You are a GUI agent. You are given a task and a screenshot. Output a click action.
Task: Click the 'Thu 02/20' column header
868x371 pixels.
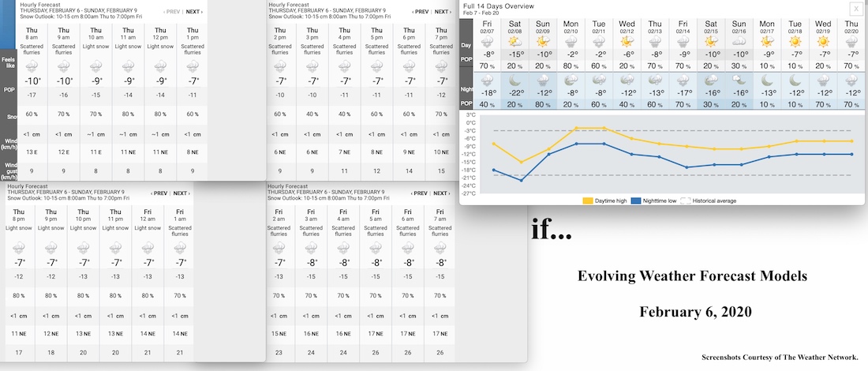pyautogui.click(x=851, y=27)
